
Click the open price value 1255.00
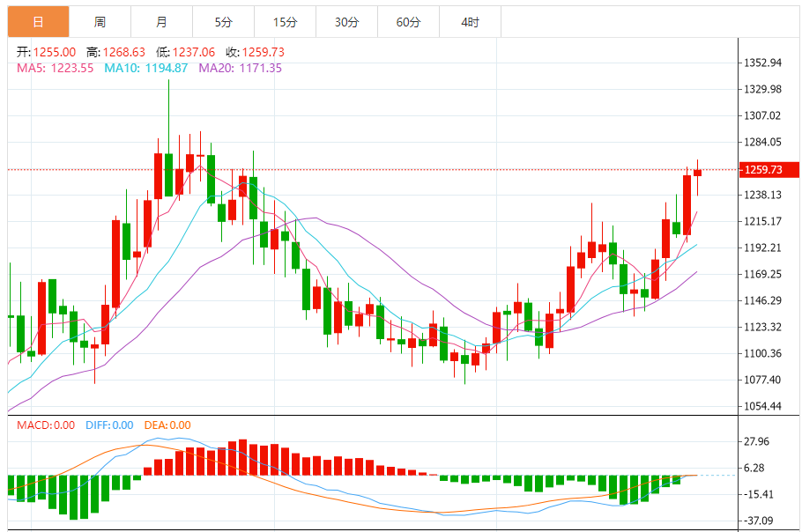click(55, 52)
